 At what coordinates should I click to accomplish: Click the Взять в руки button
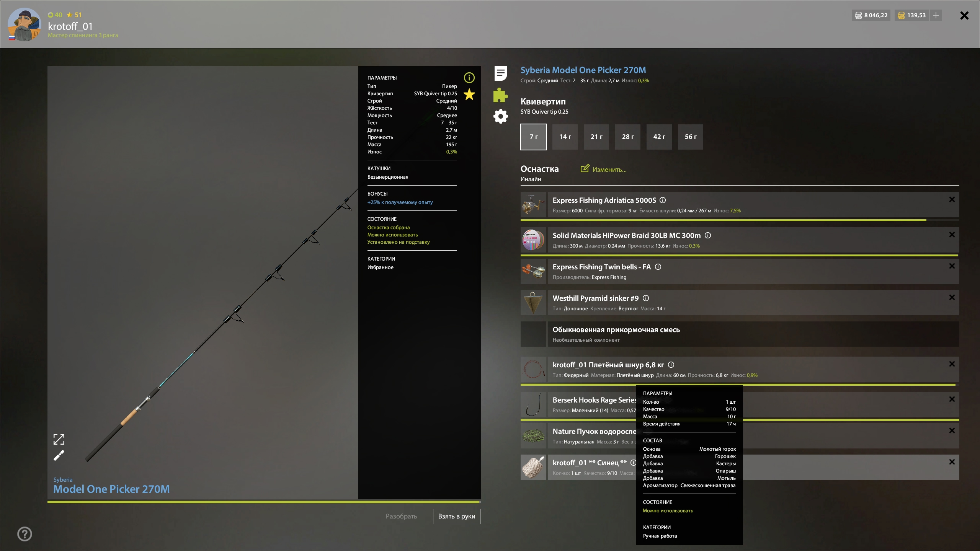pos(457,516)
